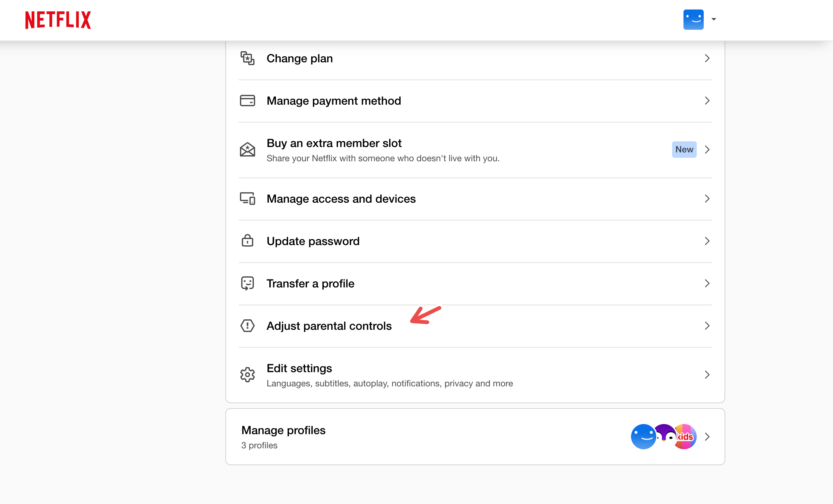Click the New badge
833x504 pixels.
tap(684, 150)
